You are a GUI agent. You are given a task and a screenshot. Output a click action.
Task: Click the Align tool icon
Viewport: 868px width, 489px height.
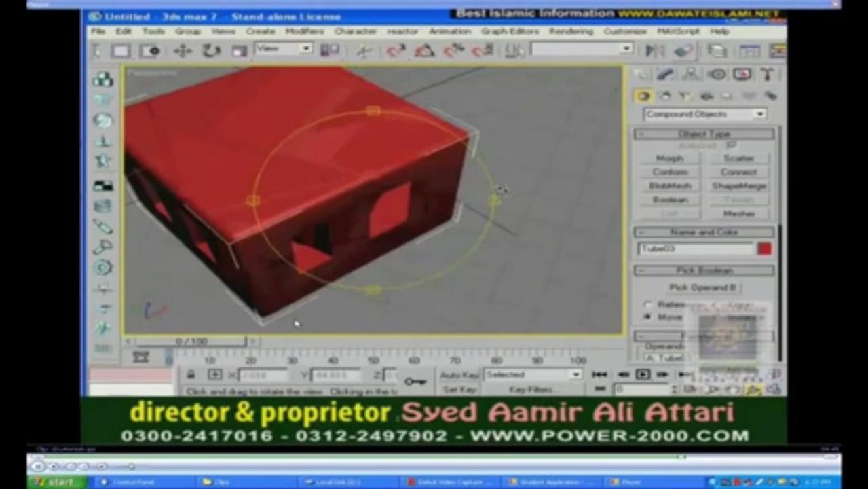pos(684,50)
